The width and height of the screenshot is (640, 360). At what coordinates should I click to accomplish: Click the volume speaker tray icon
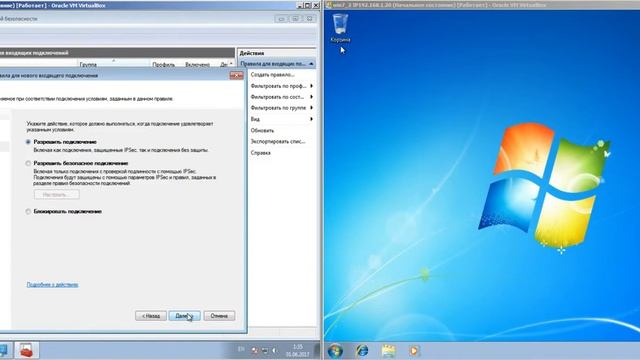(x=275, y=350)
